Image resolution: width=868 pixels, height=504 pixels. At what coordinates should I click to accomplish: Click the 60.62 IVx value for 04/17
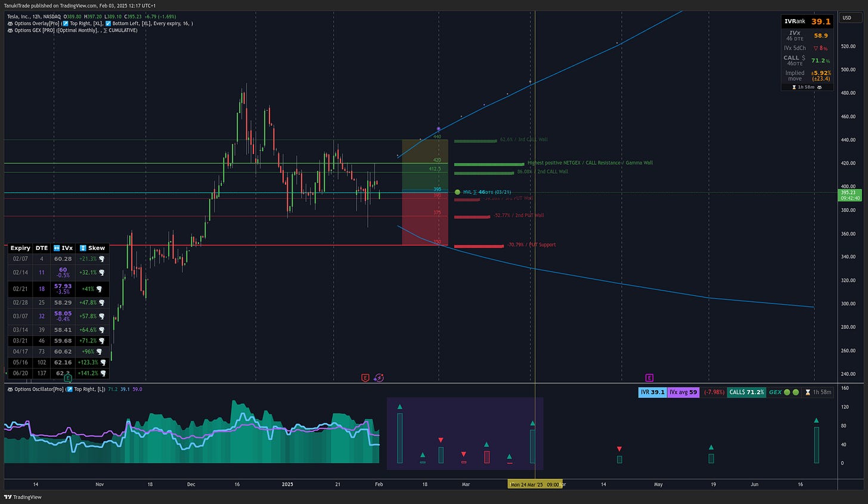point(63,352)
